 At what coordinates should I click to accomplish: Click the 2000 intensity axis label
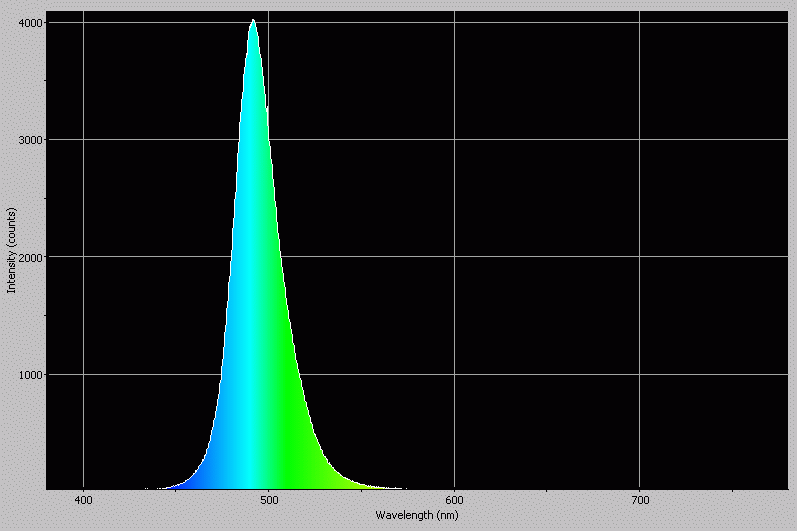click(x=30, y=257)
